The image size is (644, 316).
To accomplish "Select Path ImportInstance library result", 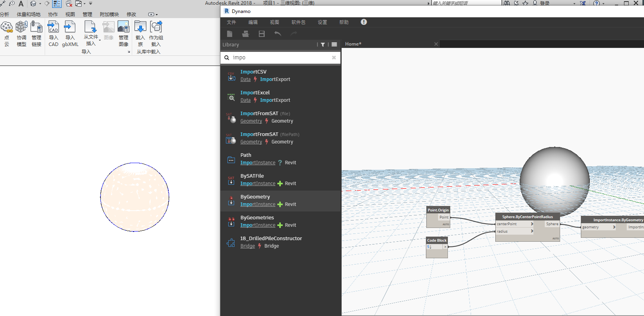I will pyautogui.click(x=281, y=159).
